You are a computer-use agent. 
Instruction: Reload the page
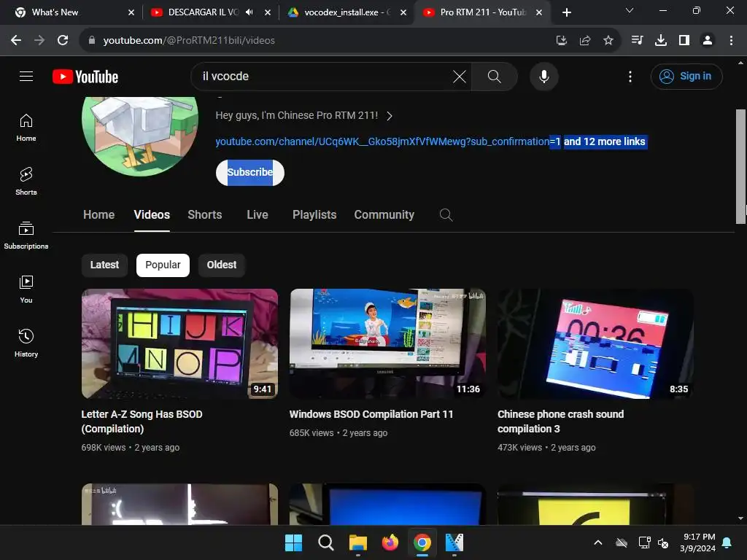click(x=63, y=40)
